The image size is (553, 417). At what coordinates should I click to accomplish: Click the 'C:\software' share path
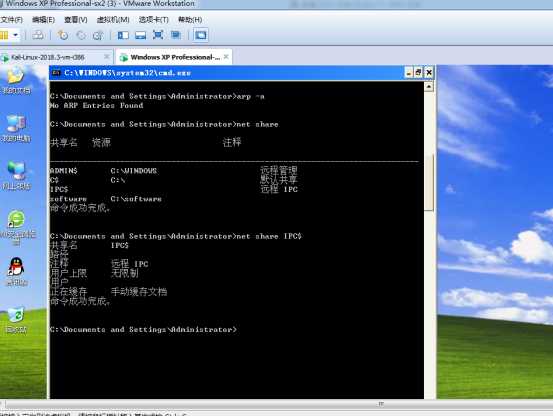pyautogui.click(x=136, y=199)
